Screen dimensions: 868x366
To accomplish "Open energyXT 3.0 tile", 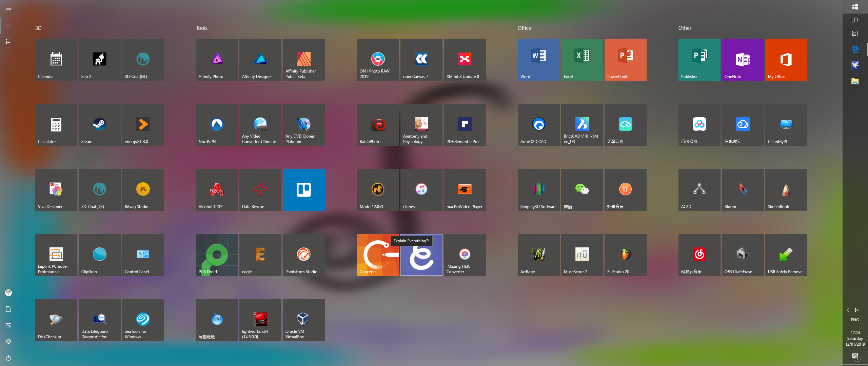I will (x=143, y=125).
